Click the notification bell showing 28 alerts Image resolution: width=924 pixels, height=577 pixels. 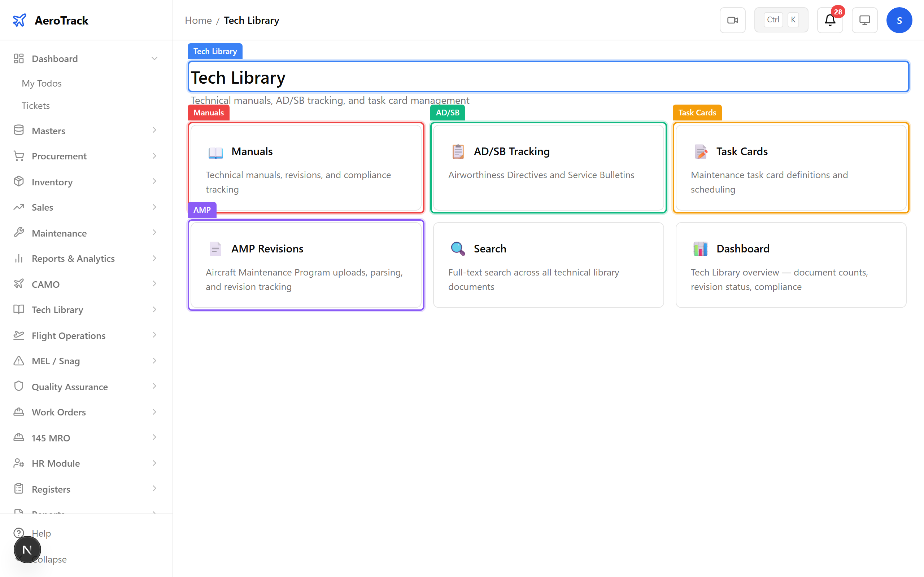pyautogui.click(x=830, y=20)
